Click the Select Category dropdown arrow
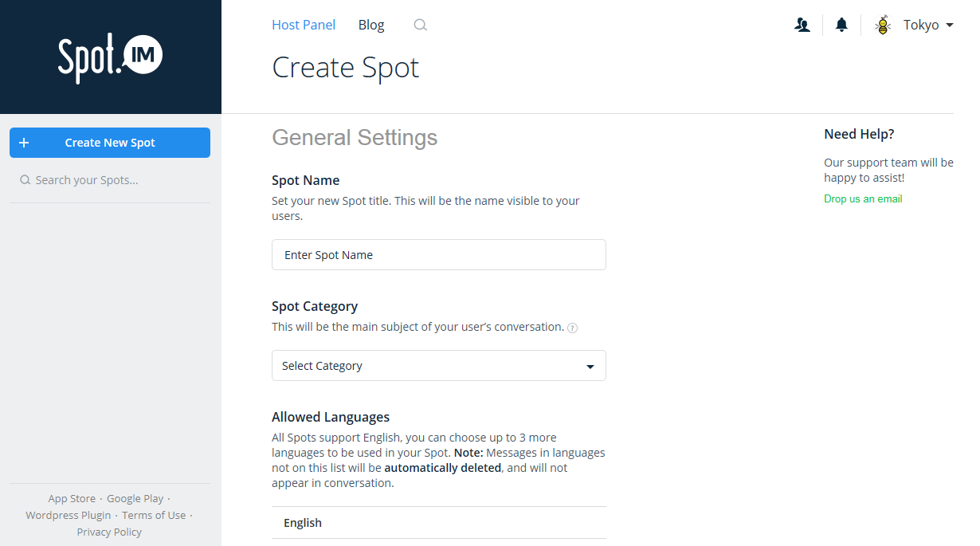Image resolution: width=980 pixels, height=546 pixels. 590,367
